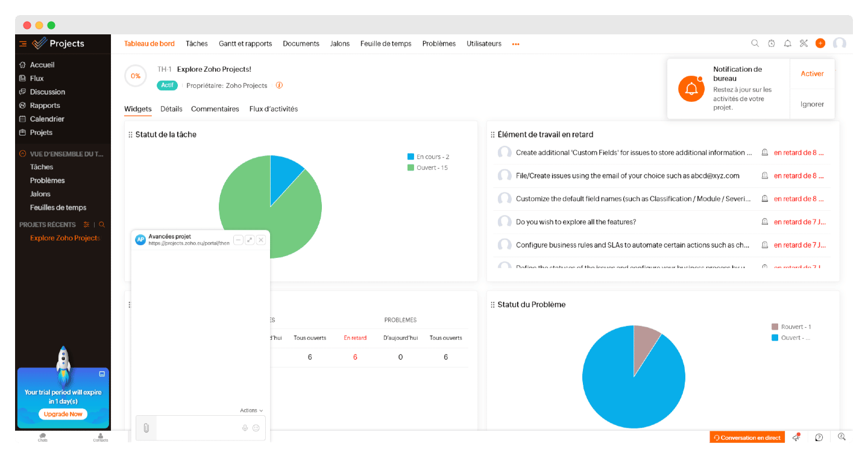This screenshot has width=868, height=458.
Task: Click reminder bell on 'Do you wish to explore' row
Action: pos(765,222)
